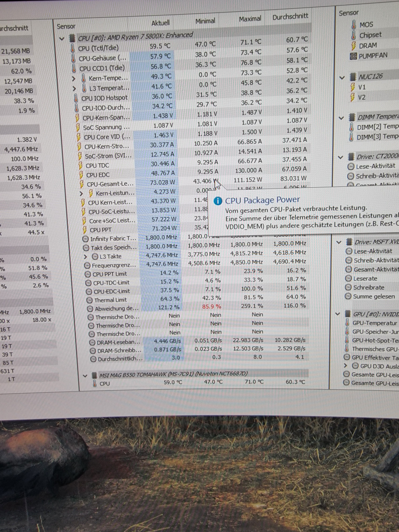Click motherboard icon of MSI MAG B550 TOMAHAWK

[95, 375]
